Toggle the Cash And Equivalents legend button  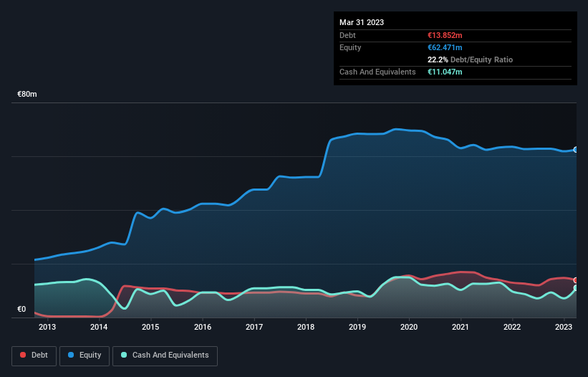point(165,355)
